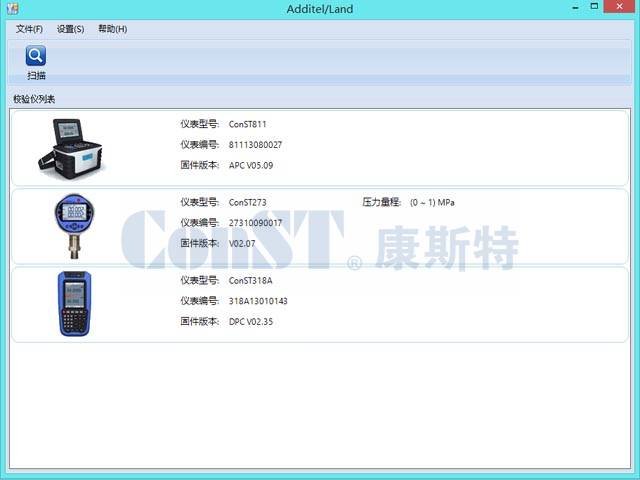Screen dimensions: 640x480
Task: Click firmware version DPC V02.35
Action: [251, 322]
